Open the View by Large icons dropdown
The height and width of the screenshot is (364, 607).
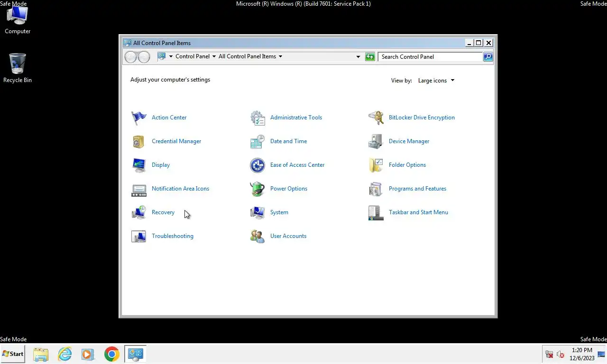(436, 81)
